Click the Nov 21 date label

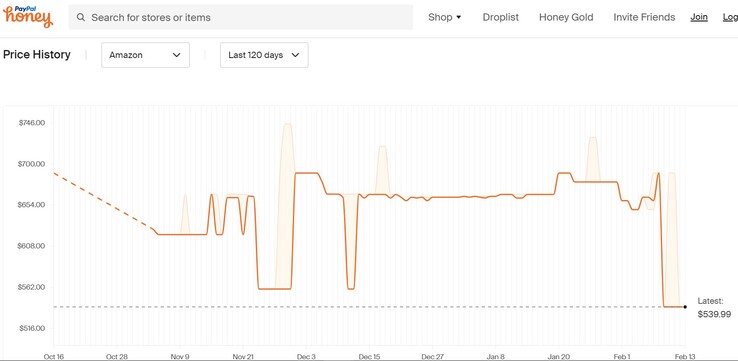(x=243, y=357)
